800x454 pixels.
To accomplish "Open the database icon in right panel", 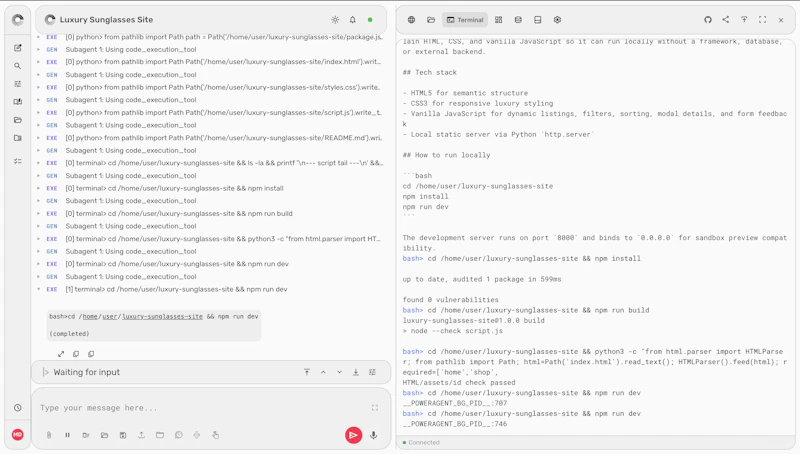I will point(518,20).
